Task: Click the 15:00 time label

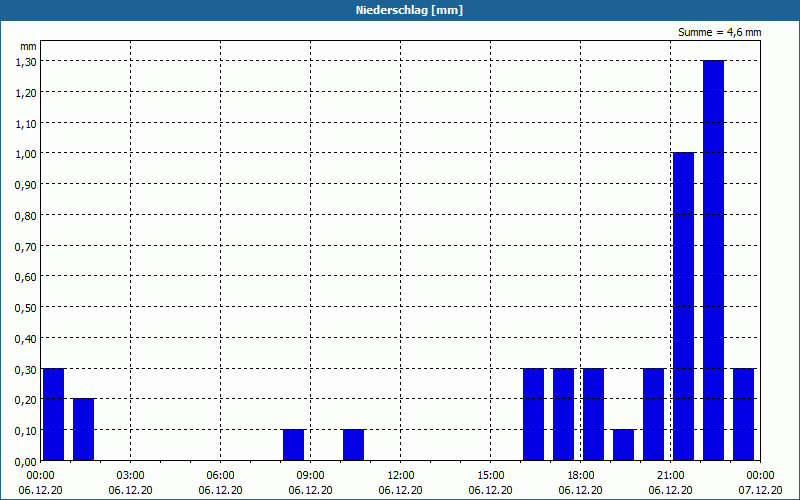Action: 490,476
